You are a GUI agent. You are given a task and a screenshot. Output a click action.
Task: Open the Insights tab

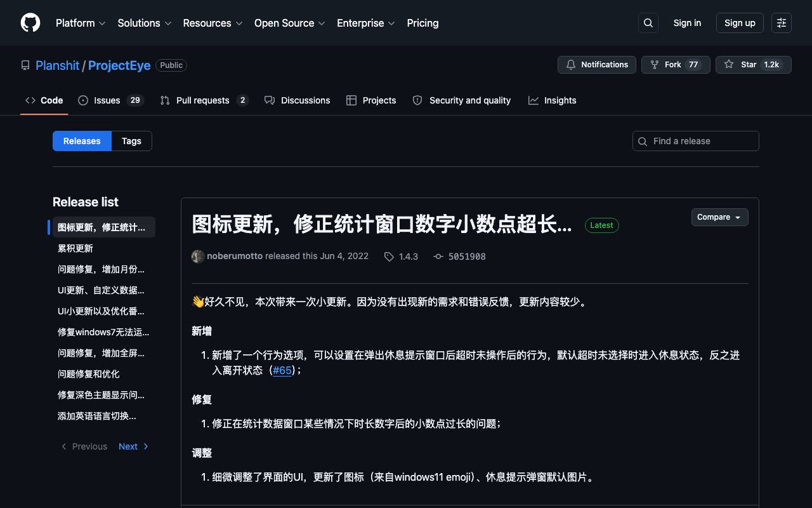[553, 100]
